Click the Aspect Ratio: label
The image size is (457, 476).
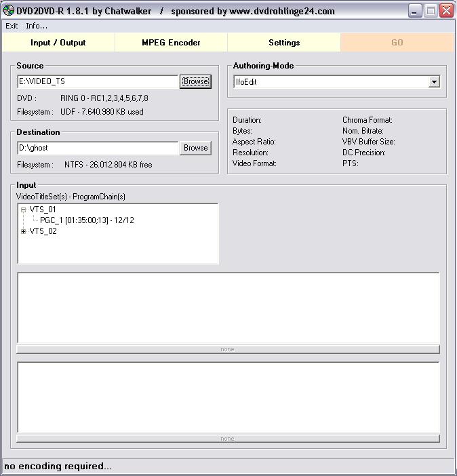point(254,142)
